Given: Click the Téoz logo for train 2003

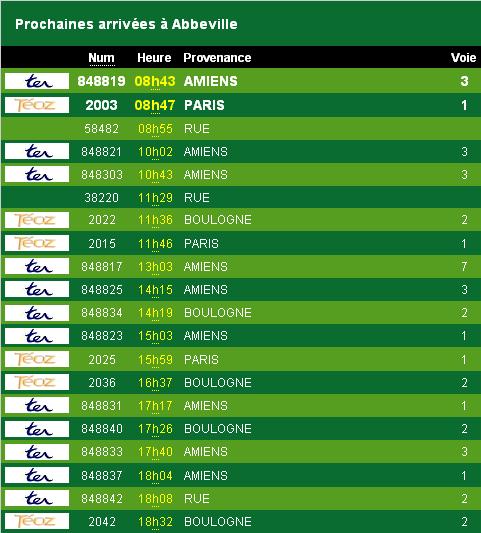Looking at the screenshot, I should tap(37, 105).
